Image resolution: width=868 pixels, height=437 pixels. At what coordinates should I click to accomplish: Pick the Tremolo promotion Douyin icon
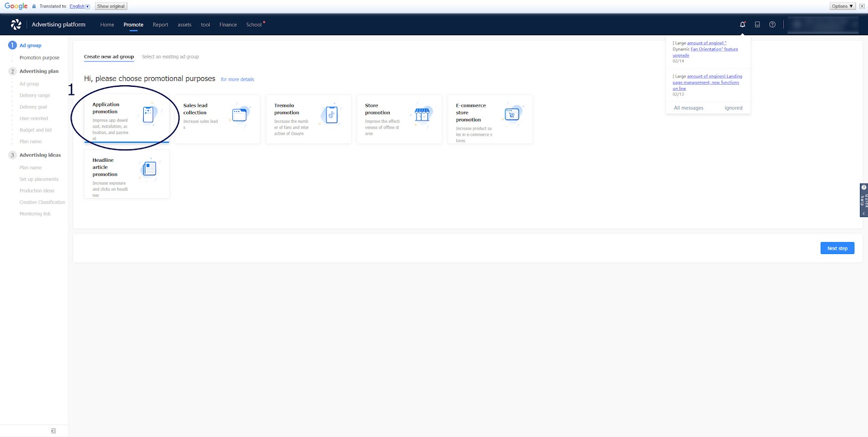[x=331, y=115]
